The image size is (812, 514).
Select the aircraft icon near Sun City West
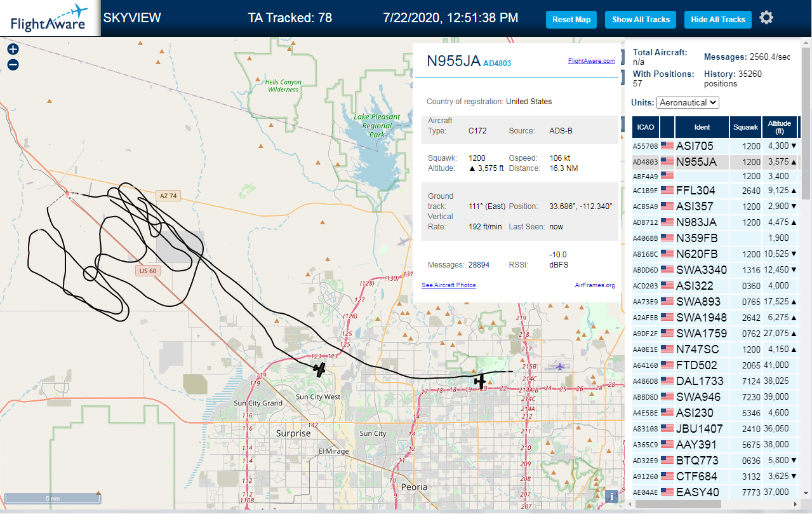pyautogui.click(x=320, y=369)
